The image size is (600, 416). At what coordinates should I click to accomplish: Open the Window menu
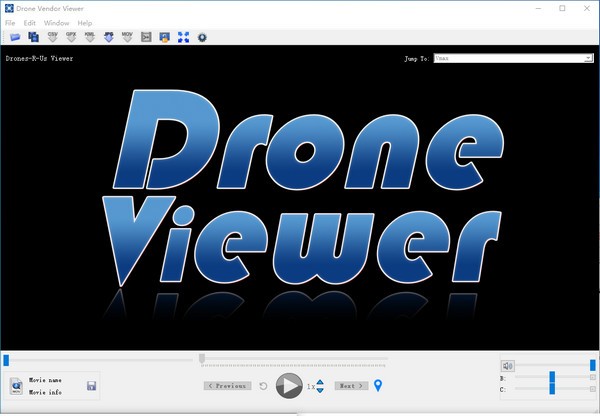pos(56,22)
